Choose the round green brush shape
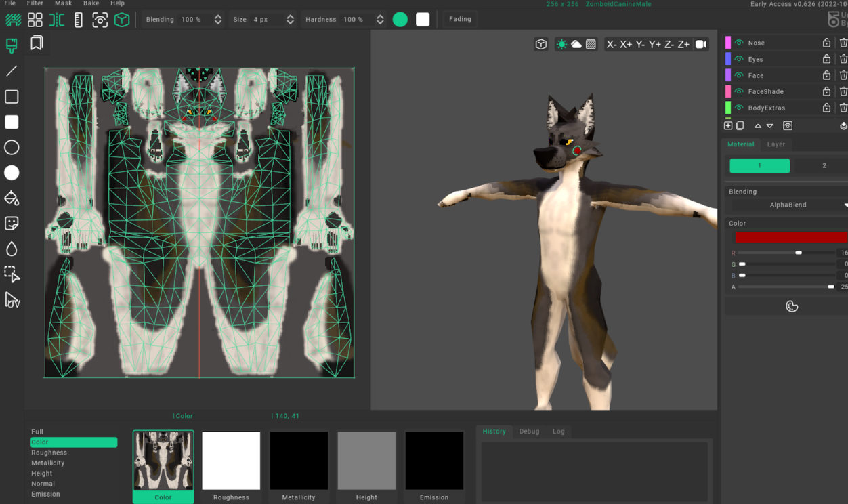Viewport: 848px width, 504px height. pos(400,20)
